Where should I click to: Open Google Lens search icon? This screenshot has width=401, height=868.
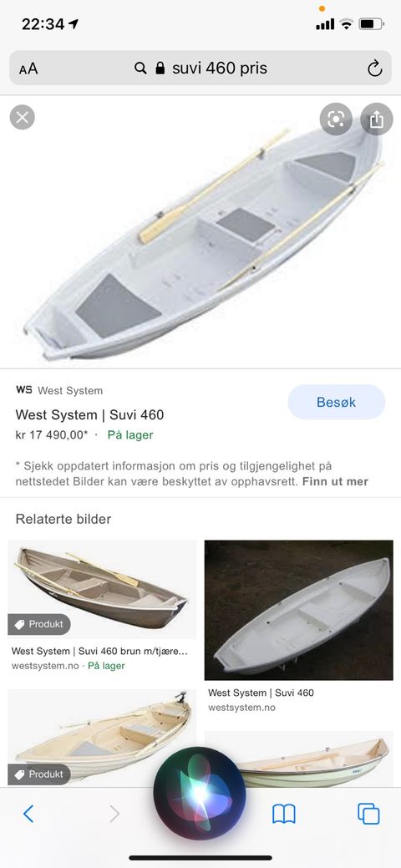pos(336,119)
